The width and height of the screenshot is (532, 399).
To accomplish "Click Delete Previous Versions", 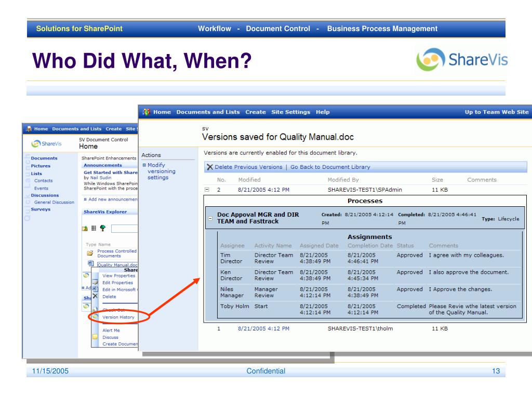I will click(x=248, y=167).
